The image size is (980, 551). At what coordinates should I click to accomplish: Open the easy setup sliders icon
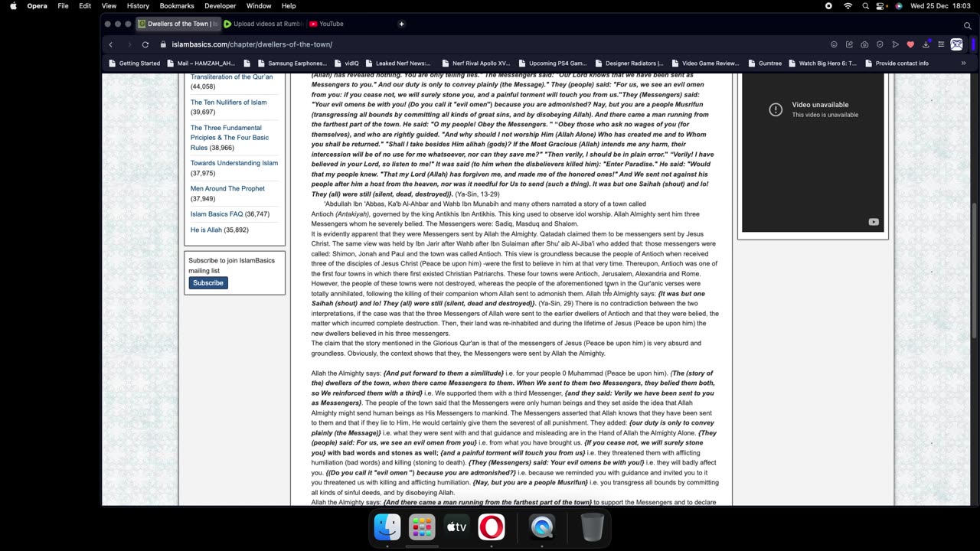941,44
